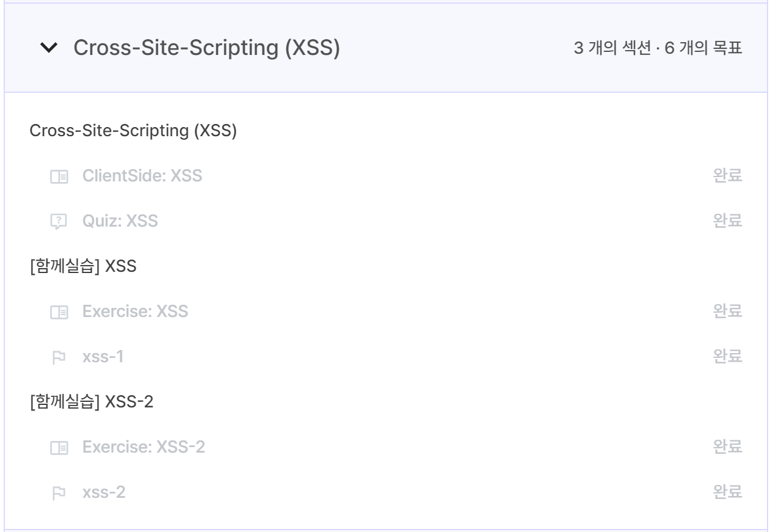Click the quiz question-mark icon beside Quiz: XSS
Screen dimensions: 770x532
pyautogui.click(x=58, y=222)
